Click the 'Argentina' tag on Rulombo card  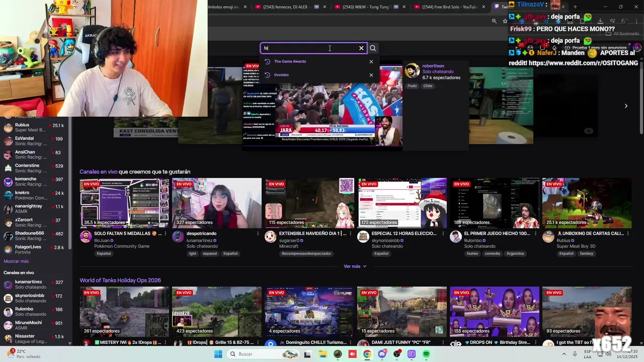tap(515, 253)
